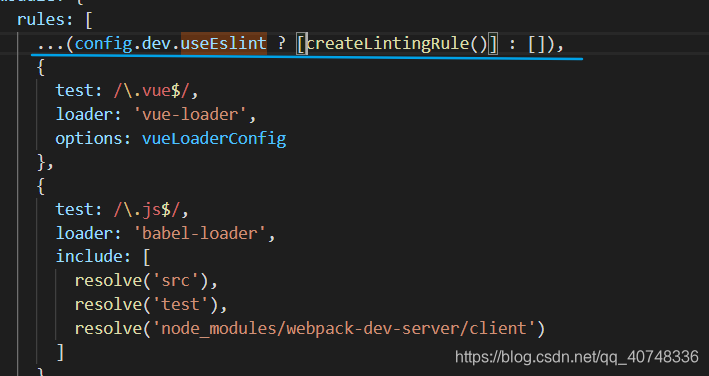Click 'node_modules/webpack-dev-server/client' string
This screenshot has width=709, height=376.
coord(344,329)
